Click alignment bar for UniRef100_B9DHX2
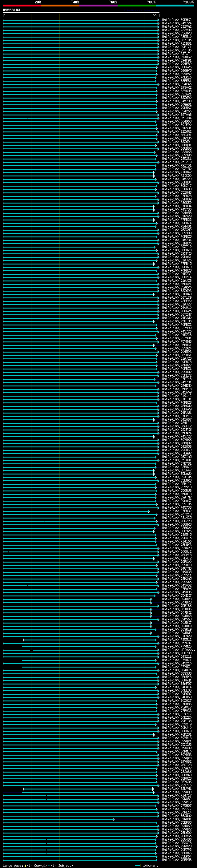Viewport: 197px width, 868px height. (81, 20)
